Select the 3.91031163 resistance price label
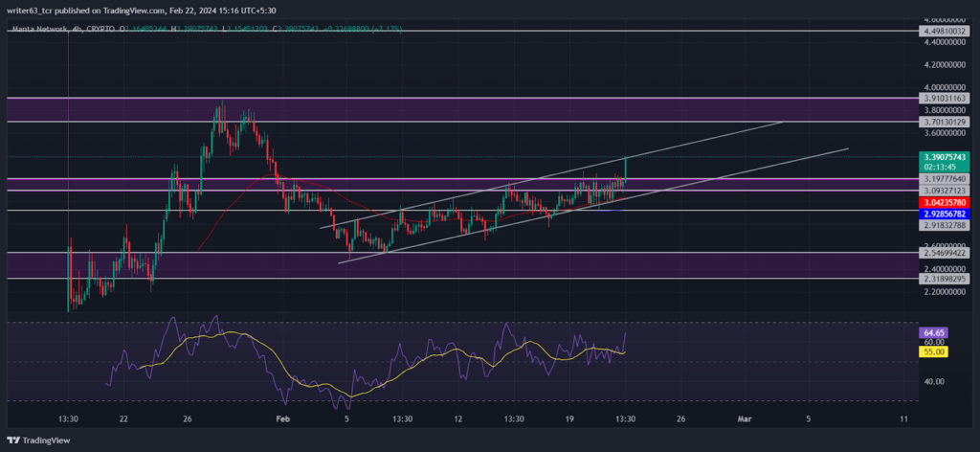This screenshot has height=452, width=980. tap(944, 98)
